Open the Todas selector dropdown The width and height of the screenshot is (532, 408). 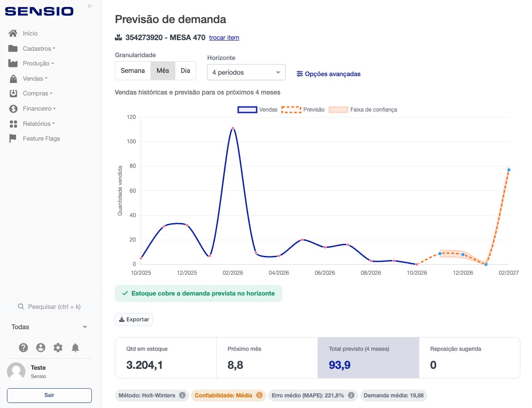[49, 327]
